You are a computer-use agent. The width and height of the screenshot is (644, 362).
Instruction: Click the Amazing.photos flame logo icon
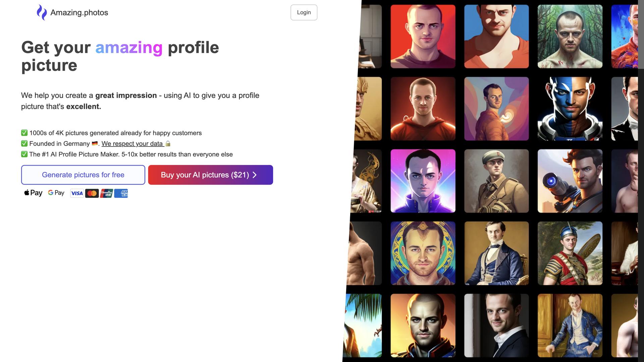(42, 12)
